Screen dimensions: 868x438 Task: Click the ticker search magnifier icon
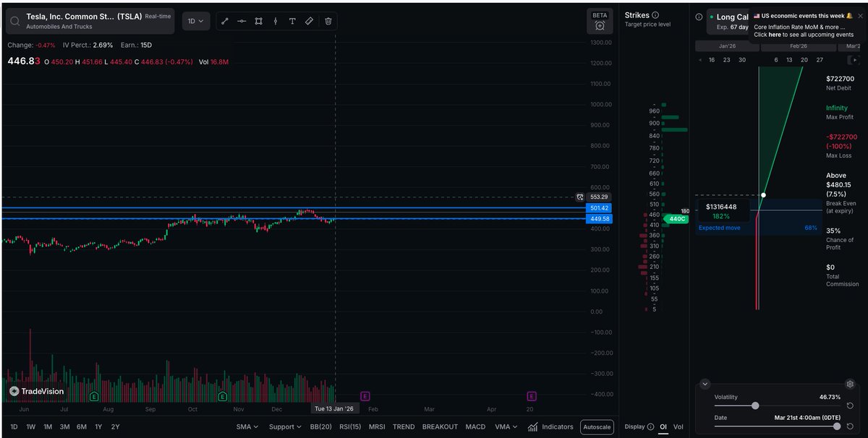click(15, 21)
